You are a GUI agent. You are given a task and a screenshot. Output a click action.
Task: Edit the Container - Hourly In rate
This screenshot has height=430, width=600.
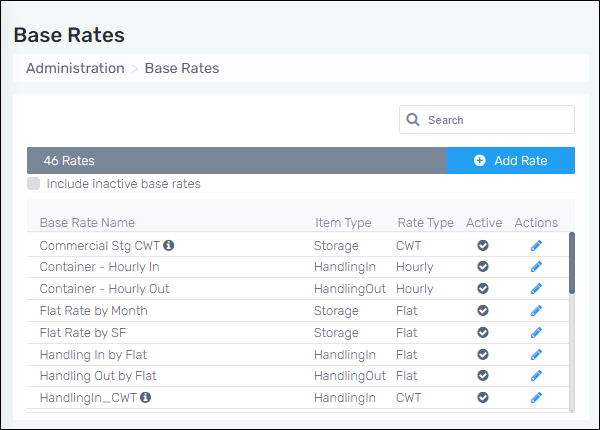point(536,267)
